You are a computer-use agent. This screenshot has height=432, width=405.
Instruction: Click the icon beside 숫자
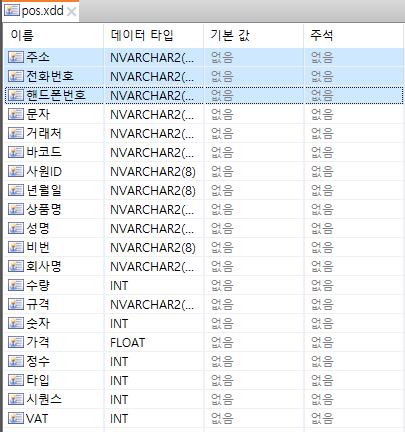click(16, 323)
